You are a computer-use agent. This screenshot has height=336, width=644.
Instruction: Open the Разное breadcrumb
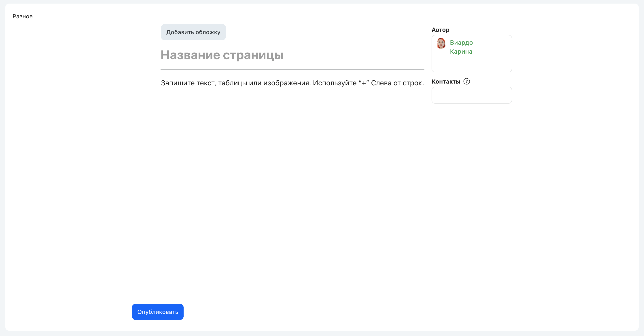pyautogui.click(x=23, y=17)
